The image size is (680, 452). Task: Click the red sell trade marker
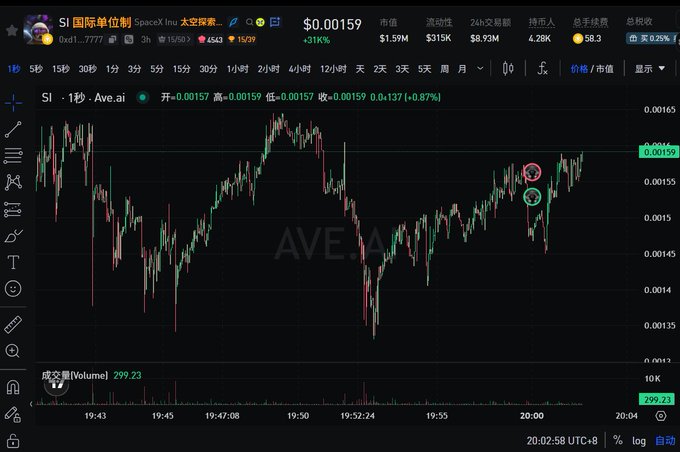coord(532,172)
